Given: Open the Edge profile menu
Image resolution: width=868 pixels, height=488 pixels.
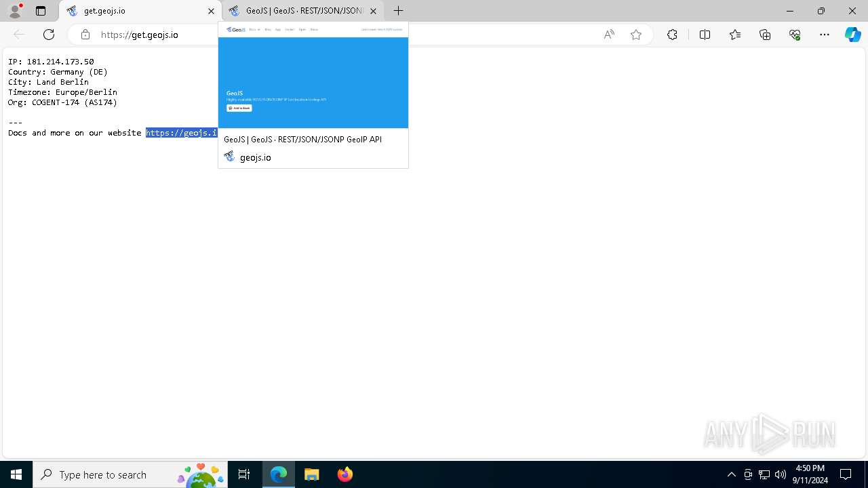Looking at the screenshot, I should (15, 11).
